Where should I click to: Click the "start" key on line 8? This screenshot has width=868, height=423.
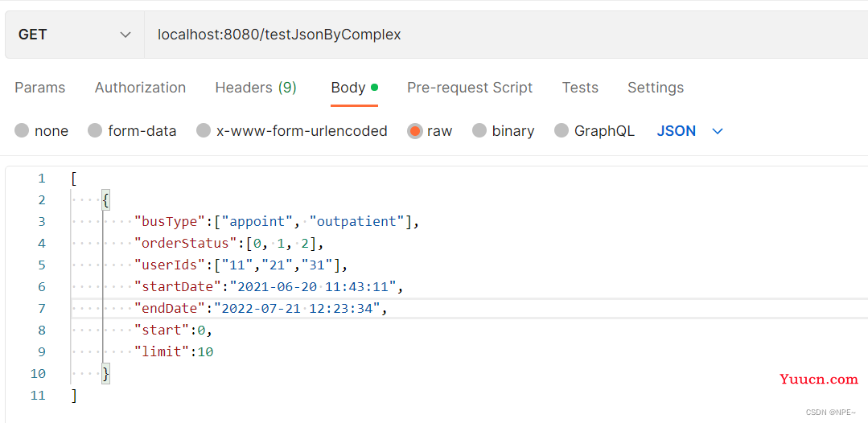pos(162,330)
